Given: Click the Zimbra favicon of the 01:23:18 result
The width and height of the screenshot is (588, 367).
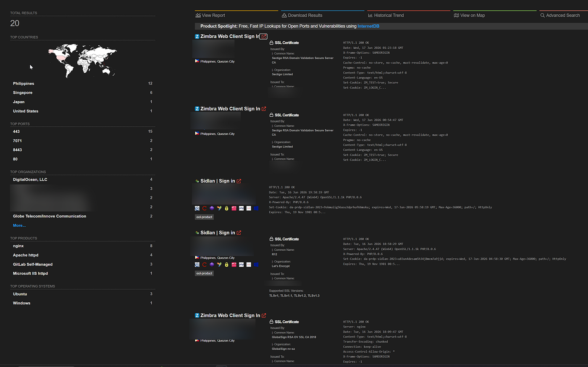Looking at the screenshot, I should click(x=197, y=37).
